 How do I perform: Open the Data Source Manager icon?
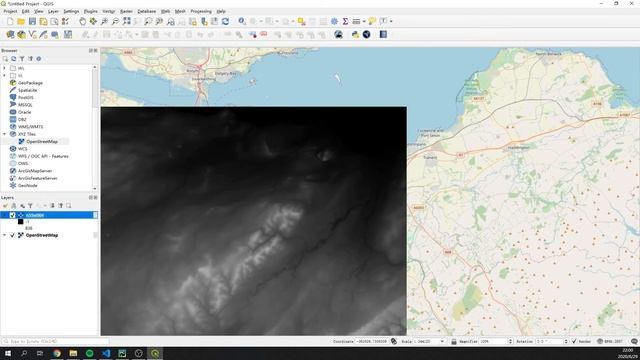pyautogui.click(x=10, y=35)
